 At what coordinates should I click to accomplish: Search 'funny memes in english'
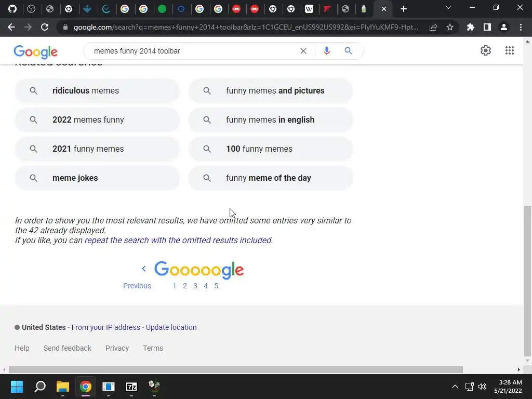tap(271, 120)
